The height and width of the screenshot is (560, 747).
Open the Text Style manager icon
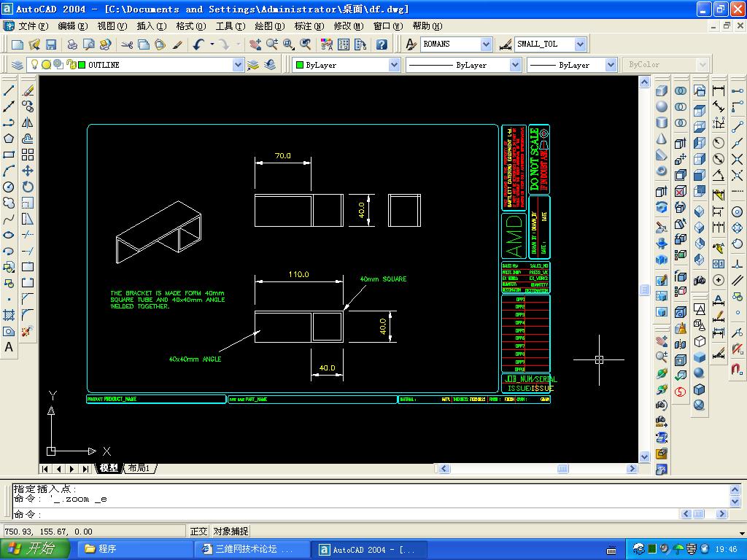[x=411, y=44]
